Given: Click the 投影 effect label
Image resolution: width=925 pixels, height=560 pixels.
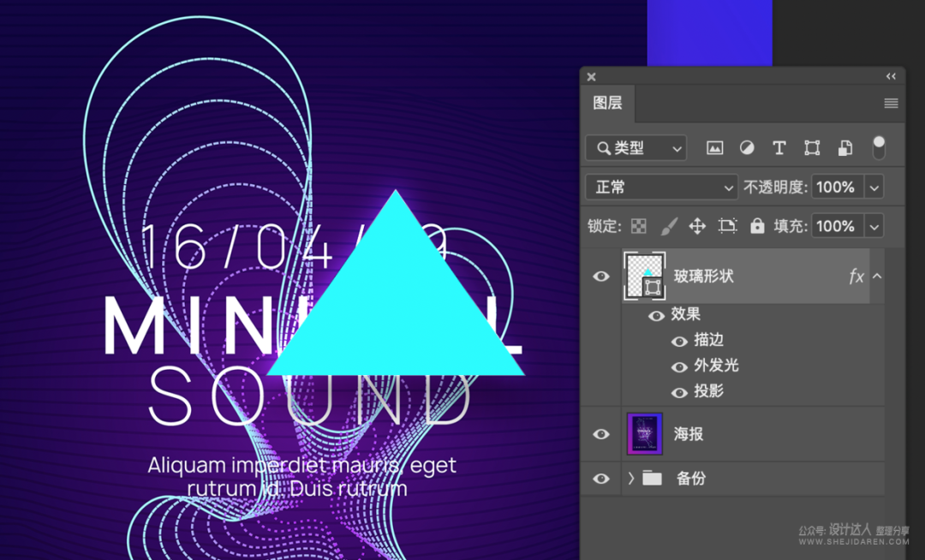Looking at the screenshot, I should [708, 390].
